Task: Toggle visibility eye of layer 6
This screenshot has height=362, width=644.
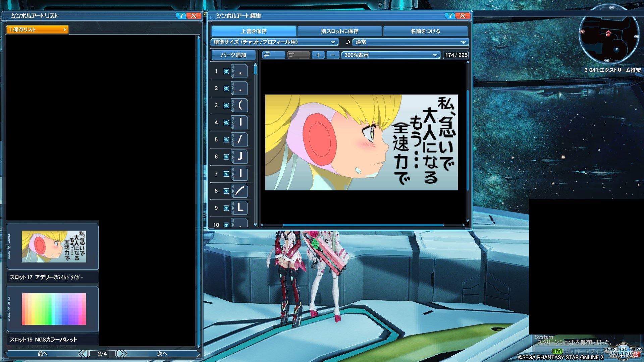Action: click(226, 157)
